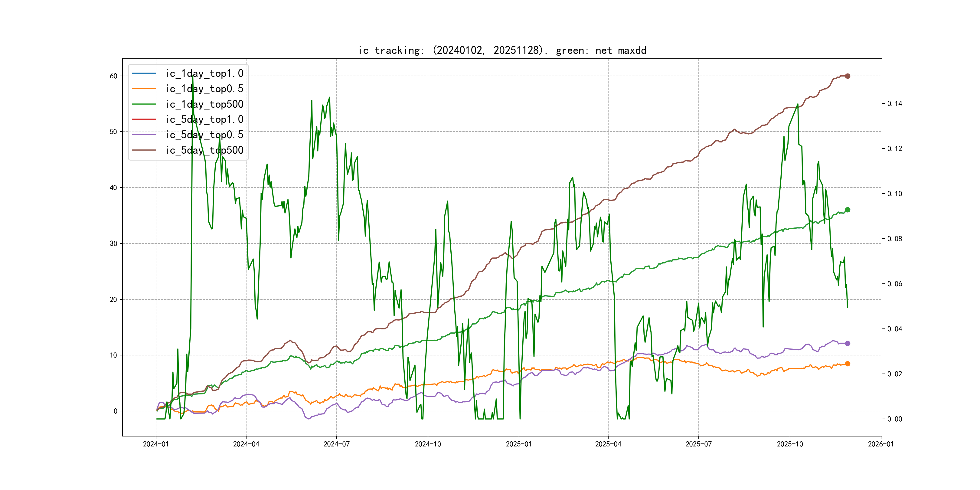
Task: Click the green end-point marker dot
Action: 847,210
